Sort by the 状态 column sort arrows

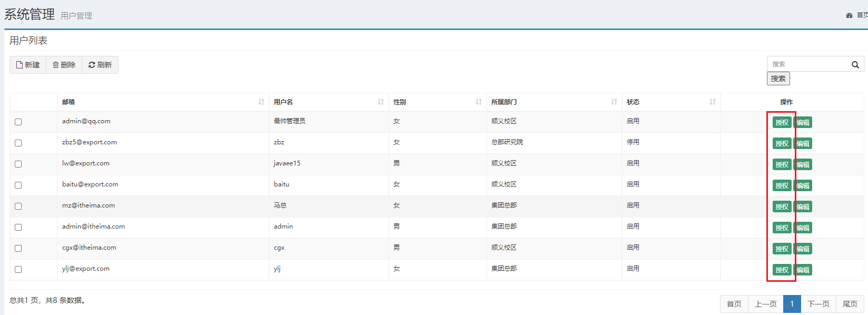pos(713,102)
